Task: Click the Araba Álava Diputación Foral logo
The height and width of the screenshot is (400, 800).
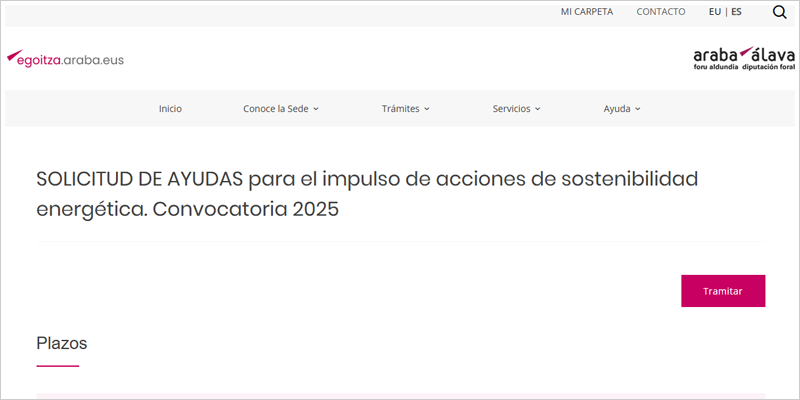Action: [744, 59]
